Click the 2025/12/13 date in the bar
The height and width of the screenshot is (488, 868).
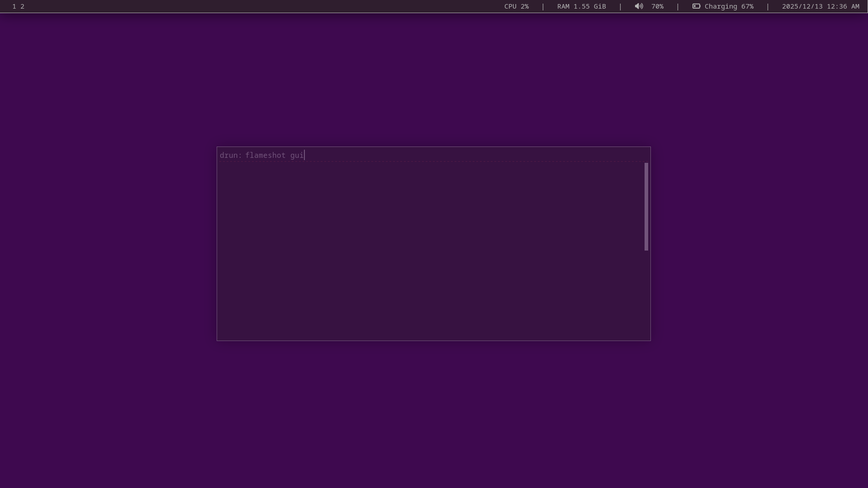[x=802, y=6]
